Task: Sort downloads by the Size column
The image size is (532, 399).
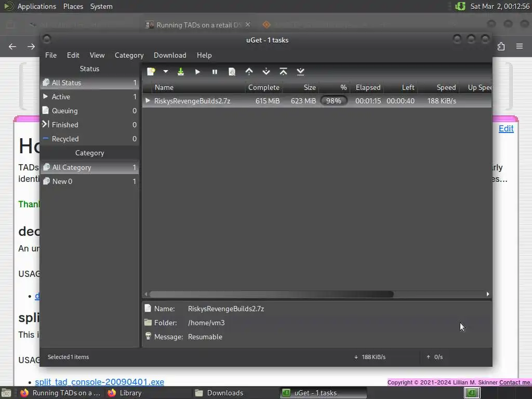Action: (x=301, y=87)
